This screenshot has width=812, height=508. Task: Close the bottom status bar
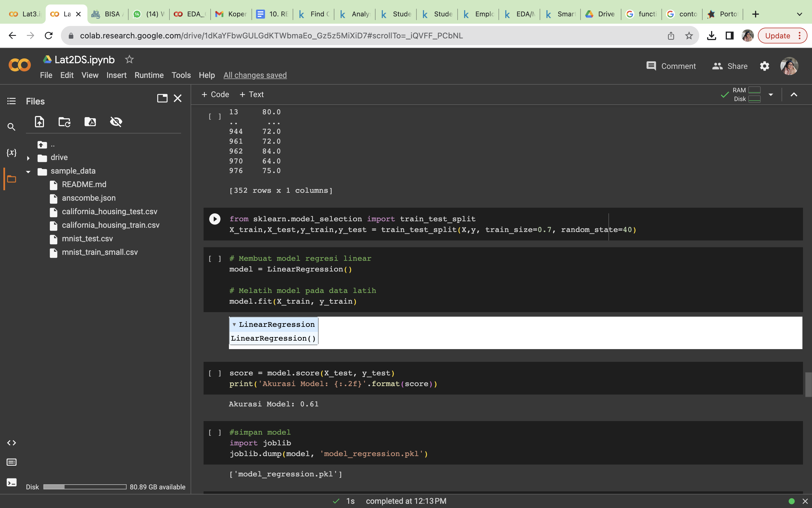[x=805, y=501]
